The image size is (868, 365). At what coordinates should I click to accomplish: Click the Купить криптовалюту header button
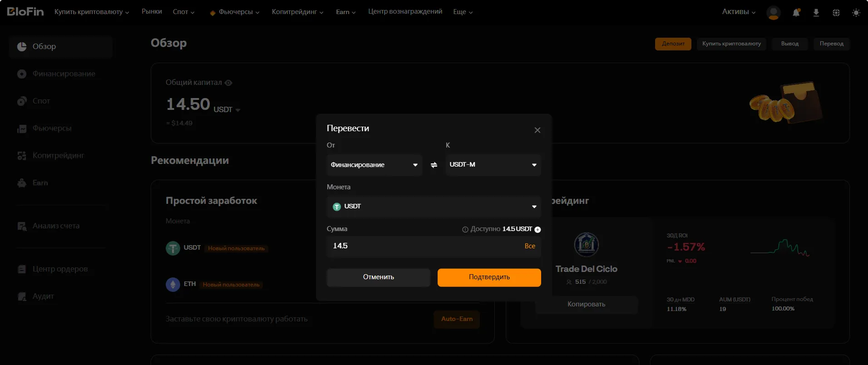[732, 44]
